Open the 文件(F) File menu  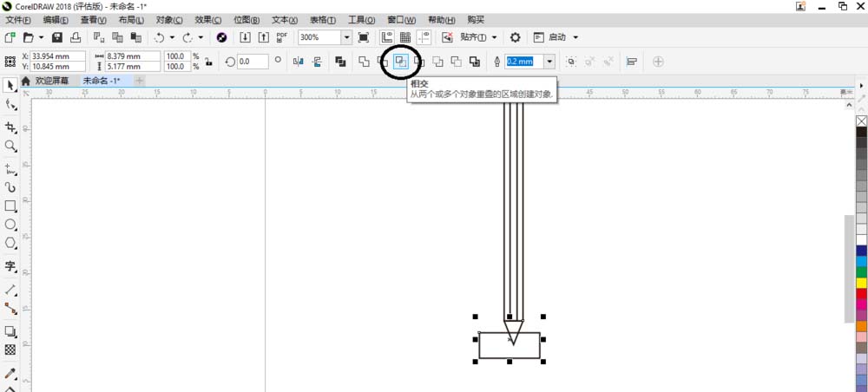pyautogui.click(x=17, y=20)
